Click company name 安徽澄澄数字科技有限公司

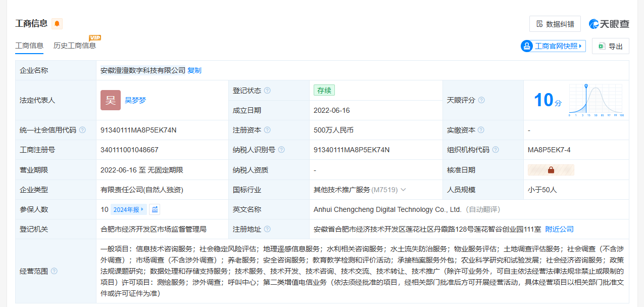pos(143,70)
